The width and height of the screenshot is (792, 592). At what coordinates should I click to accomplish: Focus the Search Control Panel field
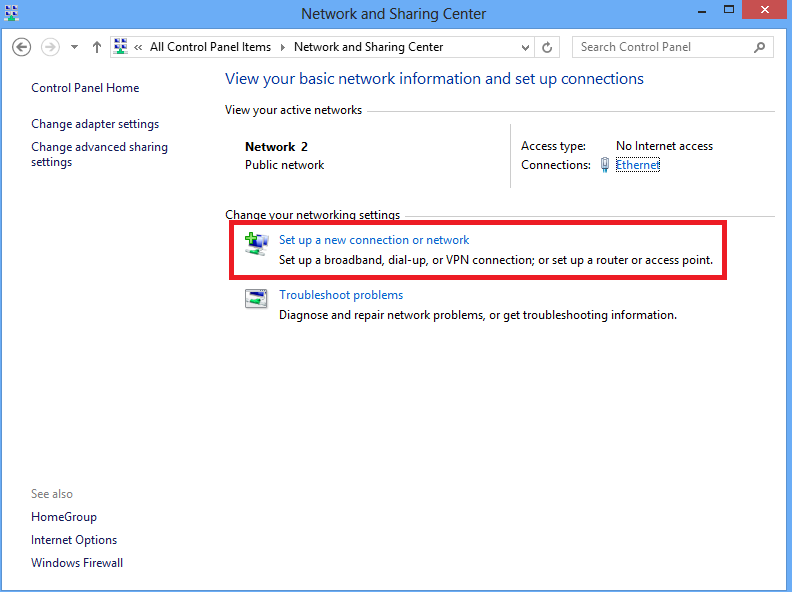pos(660,47)
